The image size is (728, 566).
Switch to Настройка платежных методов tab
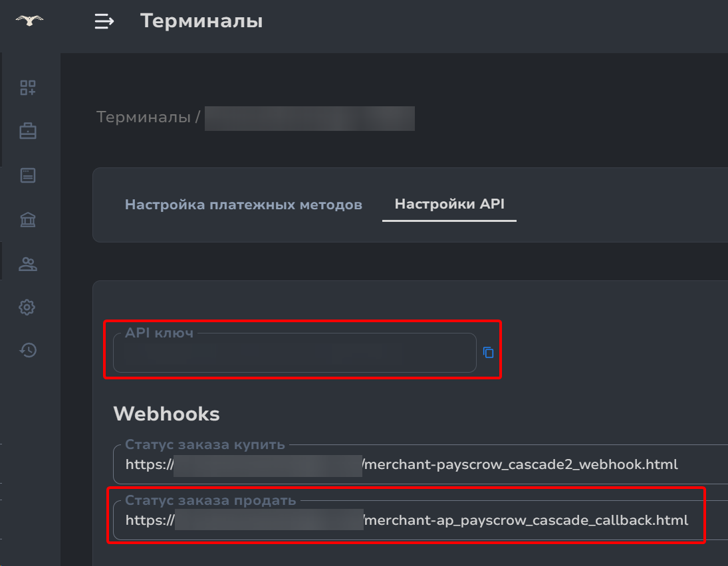243,205
